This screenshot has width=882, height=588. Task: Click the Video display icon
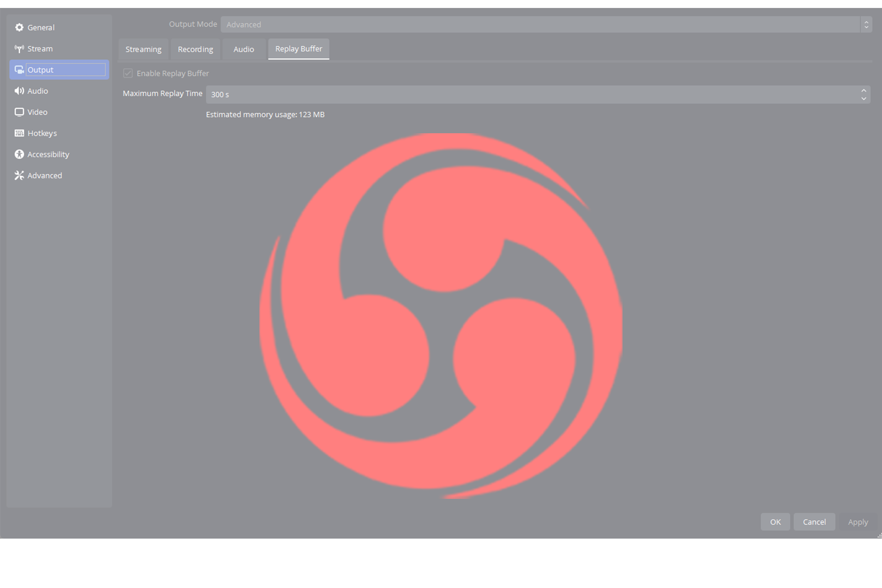(x=19, y=112)
